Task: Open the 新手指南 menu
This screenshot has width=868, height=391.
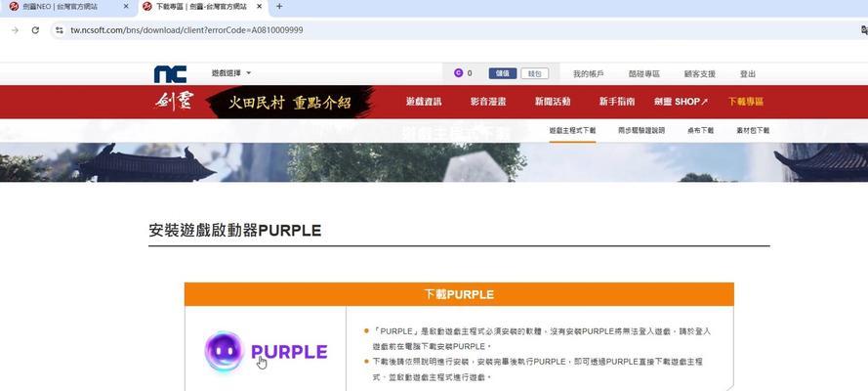Action: click(617, 102)
